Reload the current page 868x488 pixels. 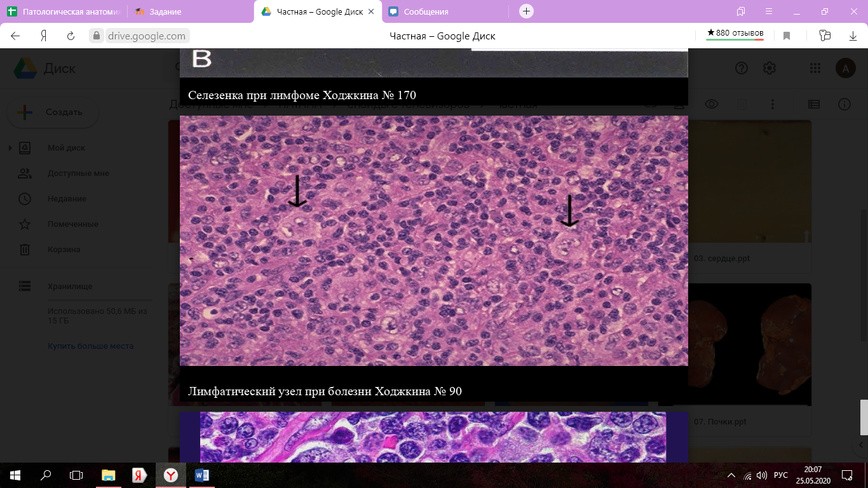71,36
